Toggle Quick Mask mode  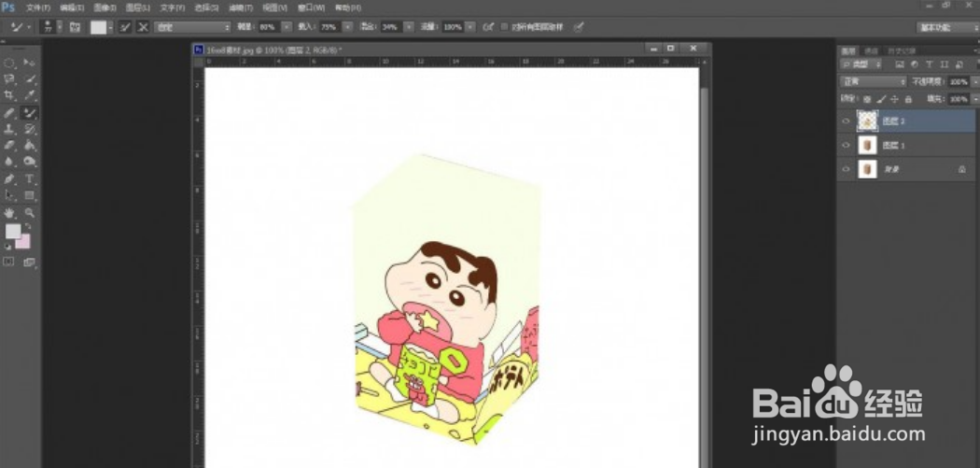tap(8, 262)
